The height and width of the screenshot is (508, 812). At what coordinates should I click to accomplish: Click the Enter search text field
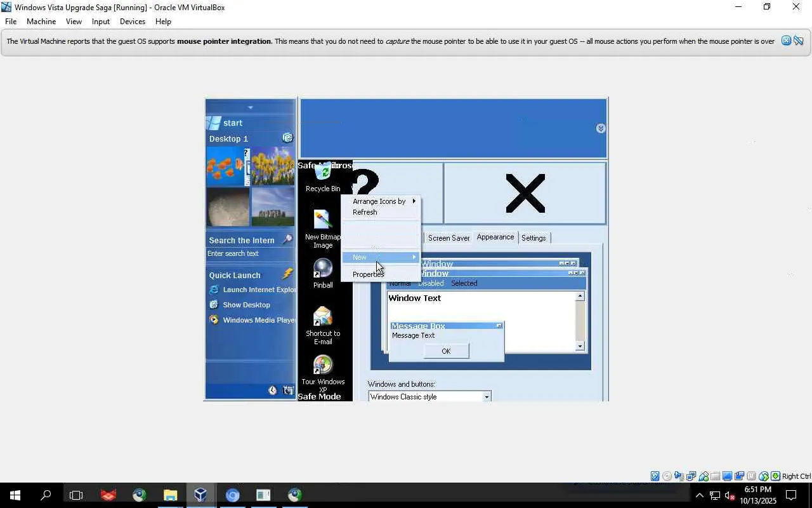pos(251,253)
